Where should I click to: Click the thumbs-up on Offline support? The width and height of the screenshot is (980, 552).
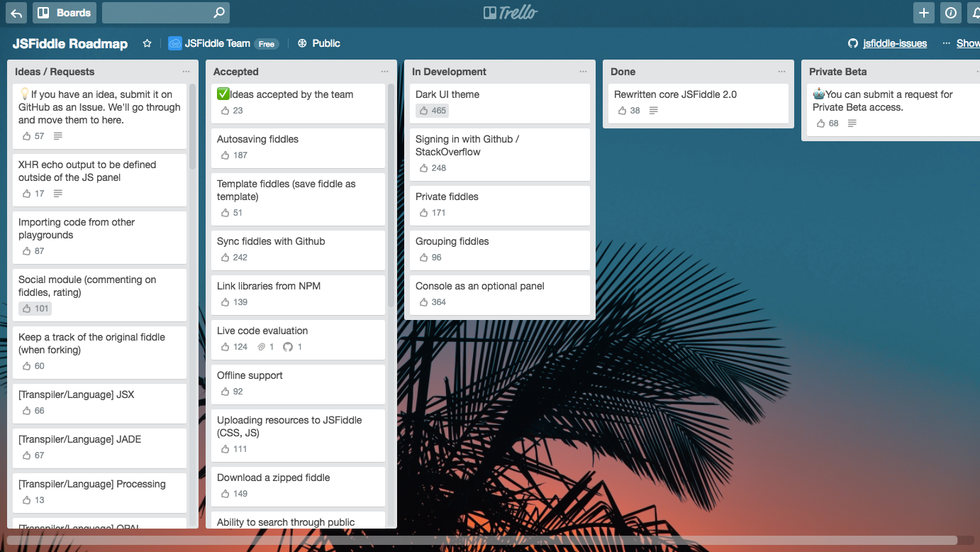[225, 392]
